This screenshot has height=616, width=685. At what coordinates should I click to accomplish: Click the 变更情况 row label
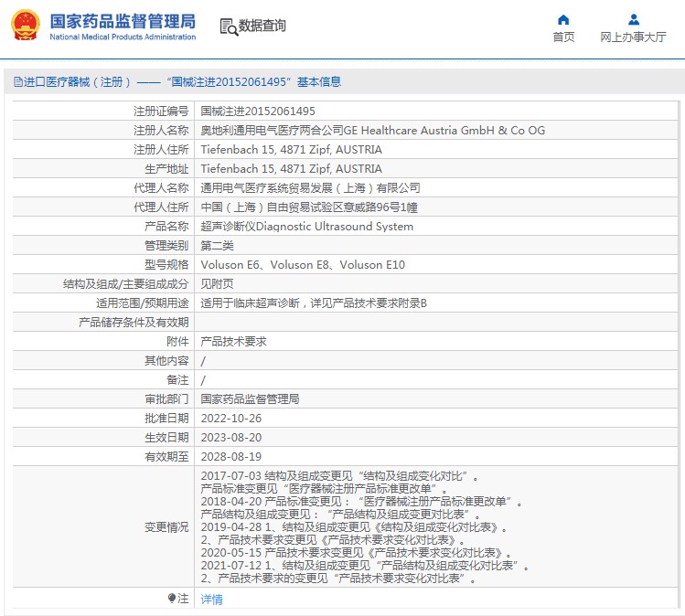[166, 527]
